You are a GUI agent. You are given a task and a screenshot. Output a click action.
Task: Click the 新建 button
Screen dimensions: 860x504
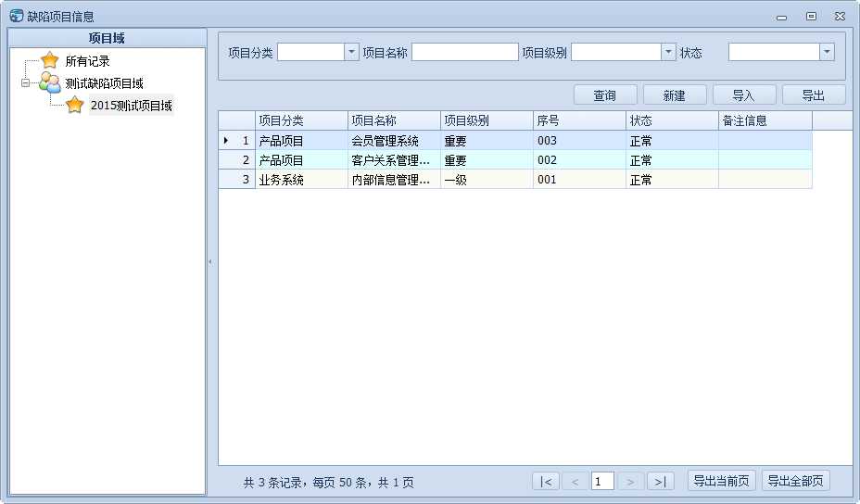675,95
